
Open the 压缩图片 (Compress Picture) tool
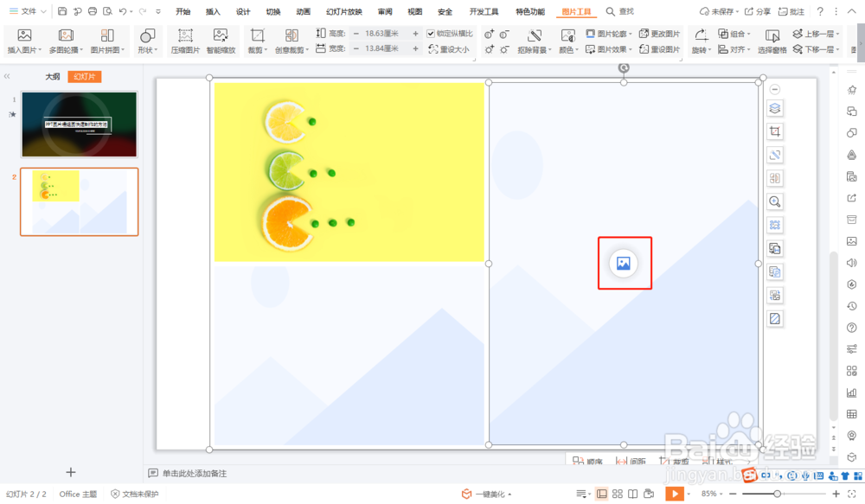tap(185, 41)
